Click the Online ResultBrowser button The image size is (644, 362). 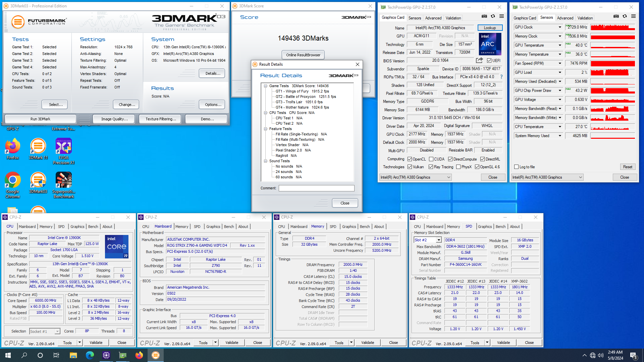coord(303,55)
